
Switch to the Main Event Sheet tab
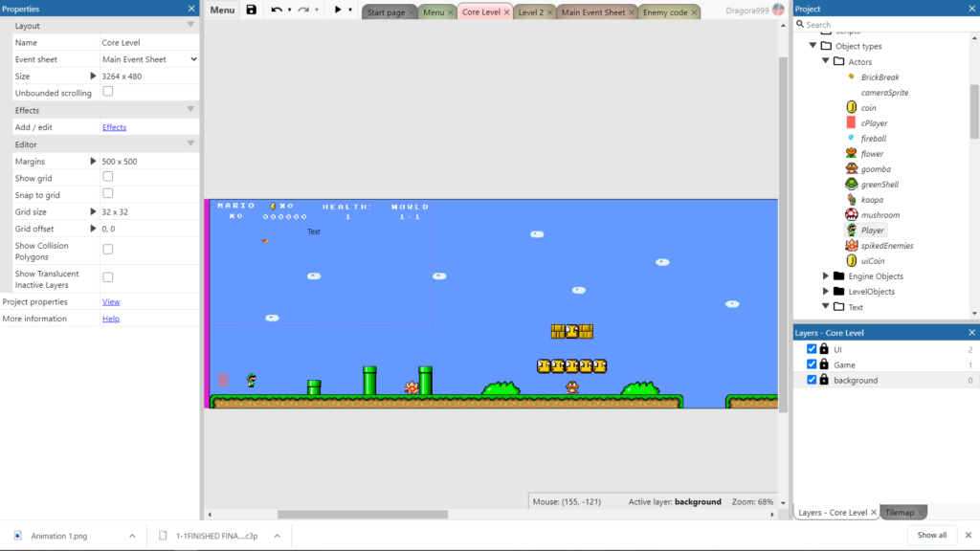point(593,12)
